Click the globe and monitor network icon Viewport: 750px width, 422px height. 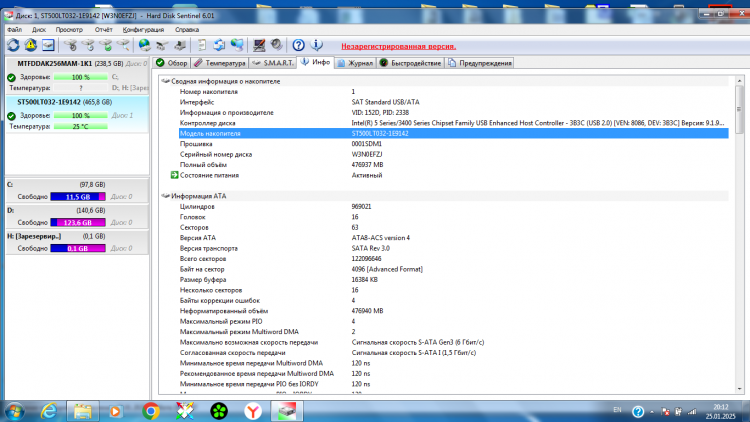point(237,45)
